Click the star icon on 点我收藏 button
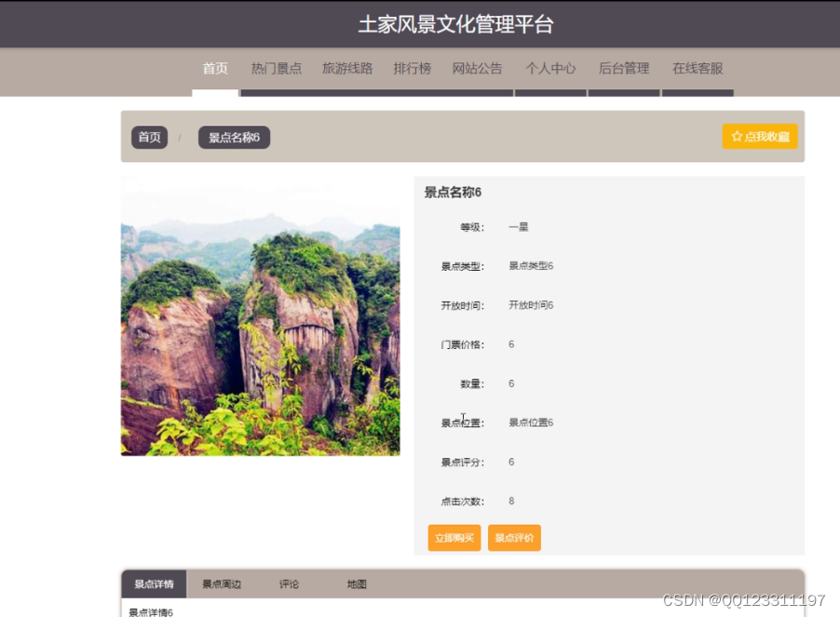Screen dimensions: 840x617 [x=736, y=136]
